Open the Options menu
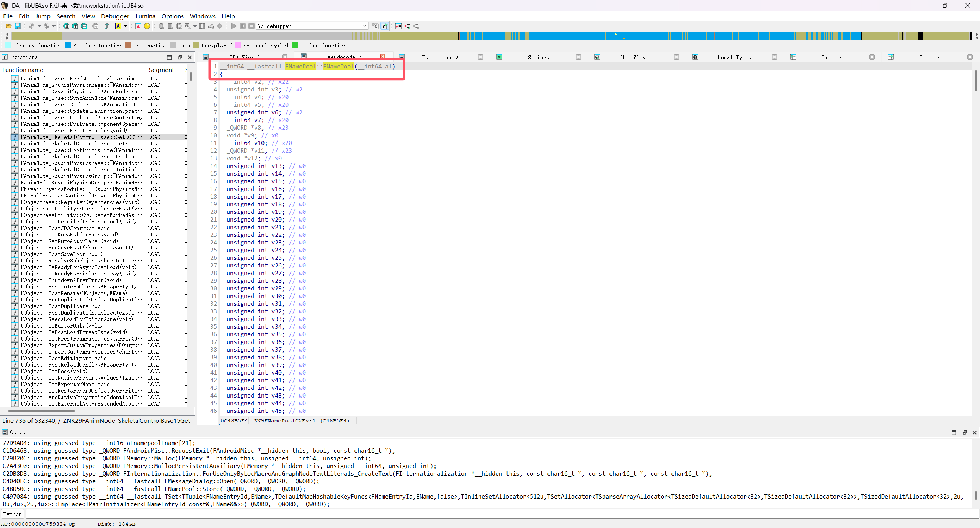Screen dimensions: 980x528 tap(172, 16)
